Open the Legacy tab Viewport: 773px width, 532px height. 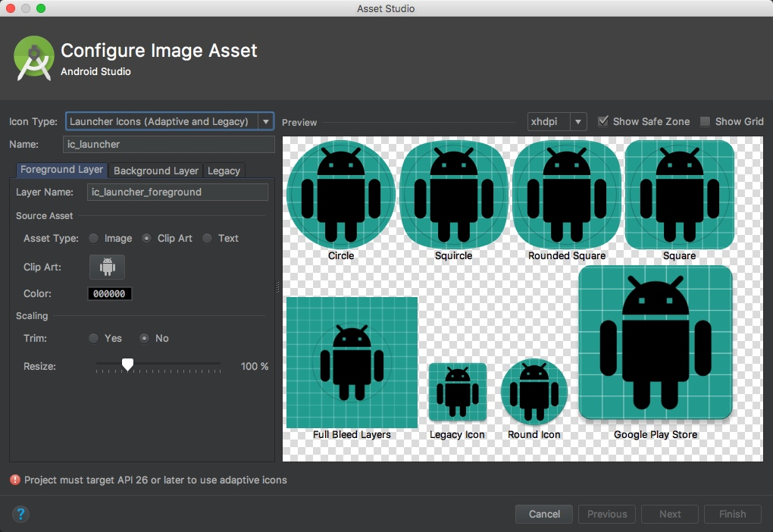(x=224, y=171)
